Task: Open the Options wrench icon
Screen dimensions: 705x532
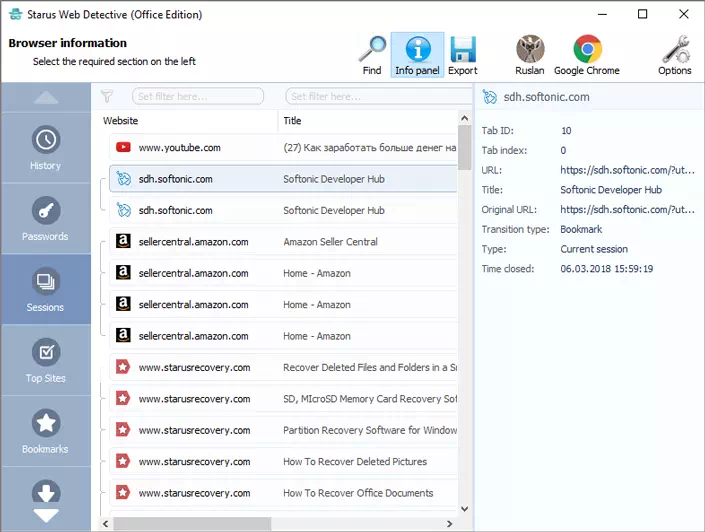Action: [x=674, y=55]
